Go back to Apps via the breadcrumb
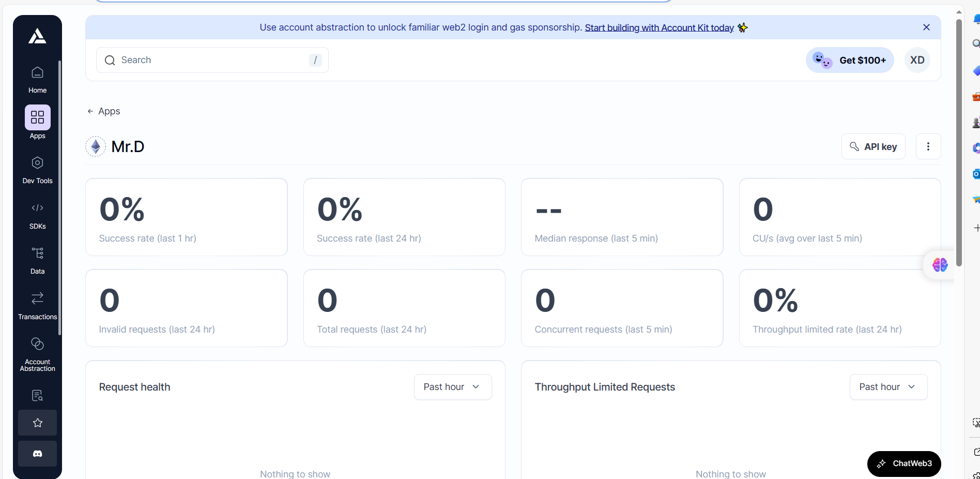Image resolution: width=980 pixels, height=479 pixels. tap(104, 111)
